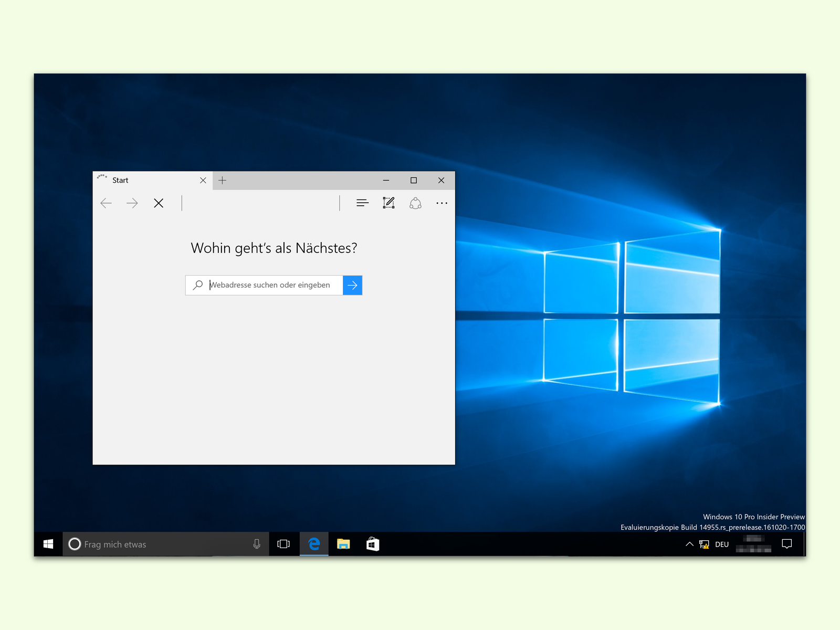The height and width of the screenshot is (630, 840).
Task: Close the Start tab
Action: pyautogui.click(x=203, y=181)
